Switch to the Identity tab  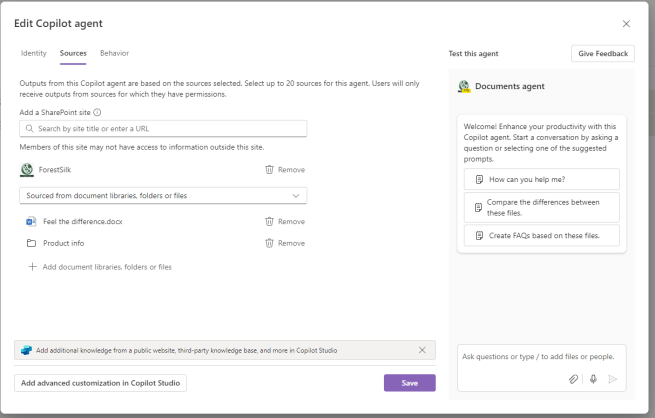(x=34, y=53)
